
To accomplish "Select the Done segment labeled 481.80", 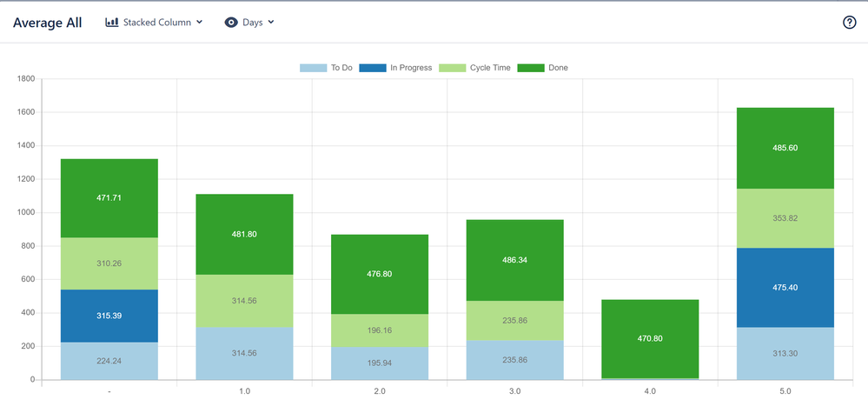I will click(x=245, y=234).
